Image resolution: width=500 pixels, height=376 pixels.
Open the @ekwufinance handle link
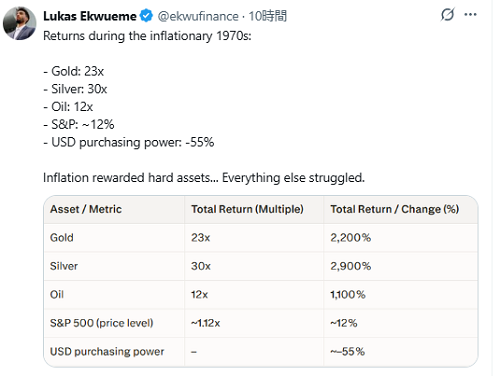[x=198, y=16]
